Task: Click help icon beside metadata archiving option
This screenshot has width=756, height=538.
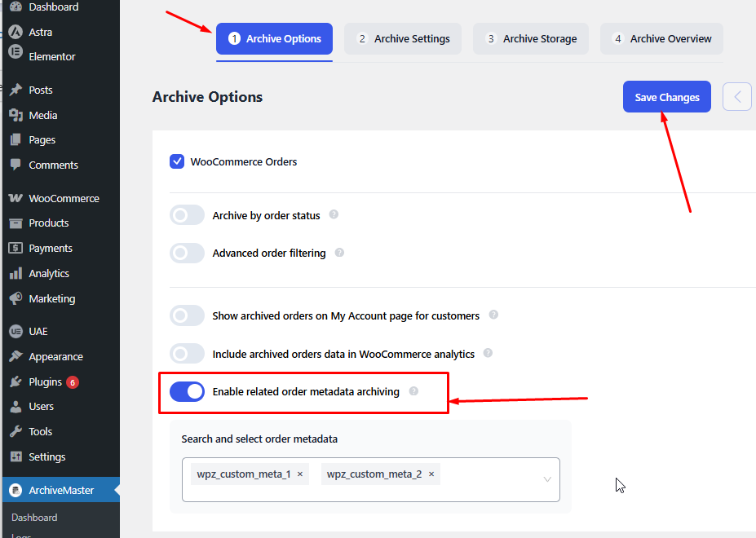Action: pyautogui.click(x=413, y=391)
